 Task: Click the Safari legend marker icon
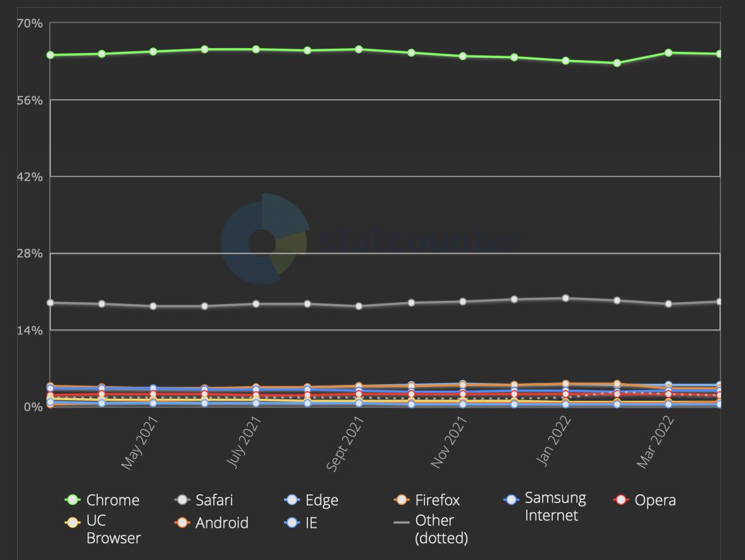point(182,500)
